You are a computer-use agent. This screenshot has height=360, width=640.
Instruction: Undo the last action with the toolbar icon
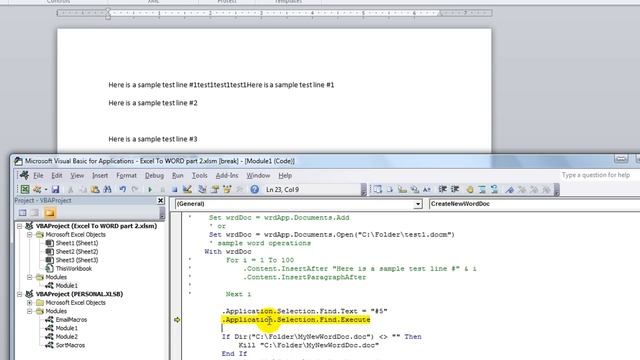pos(122,189)
